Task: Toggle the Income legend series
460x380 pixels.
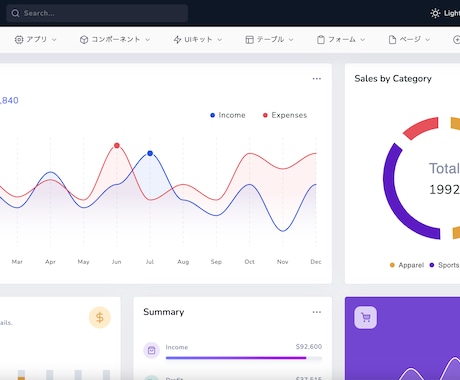Action: [228, 115]
